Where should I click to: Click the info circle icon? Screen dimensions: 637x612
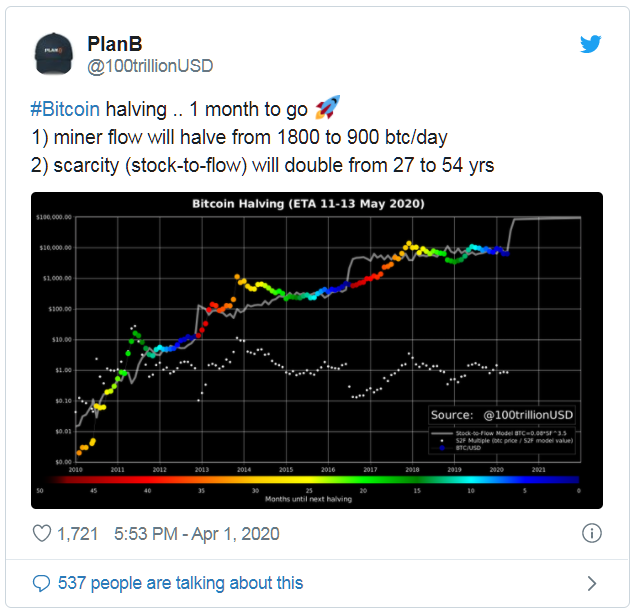591,533
